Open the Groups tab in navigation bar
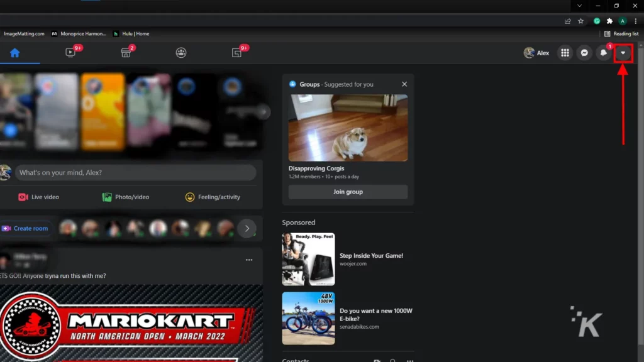 tap(181, 53)
